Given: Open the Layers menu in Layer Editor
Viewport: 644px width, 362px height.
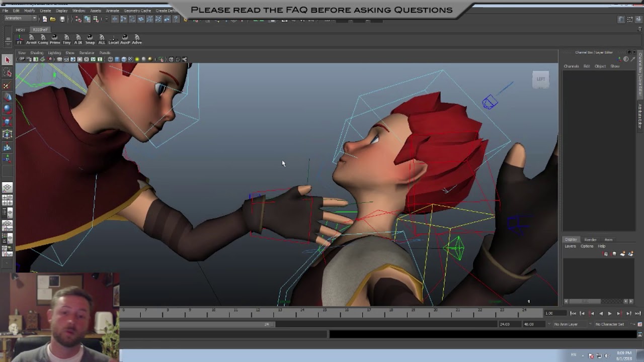Looking at the screenshot, I should (x=570, y=246).
